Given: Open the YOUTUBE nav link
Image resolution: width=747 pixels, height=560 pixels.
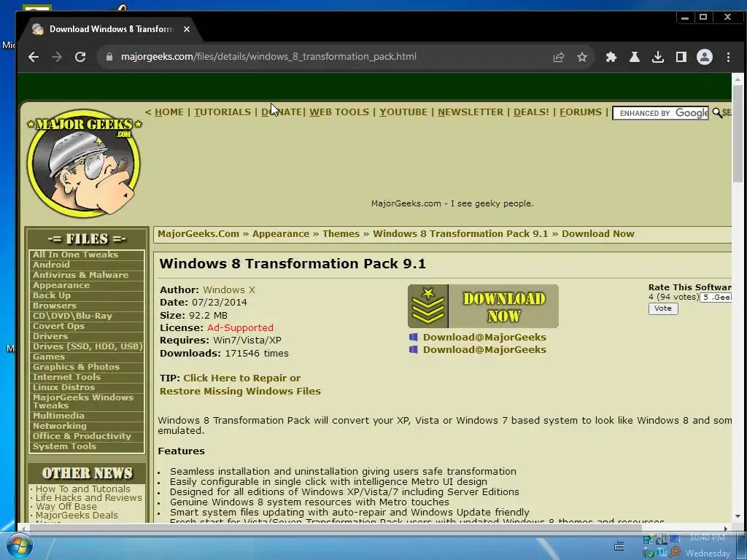Looking at the screenshot, I should click(403, 112).
